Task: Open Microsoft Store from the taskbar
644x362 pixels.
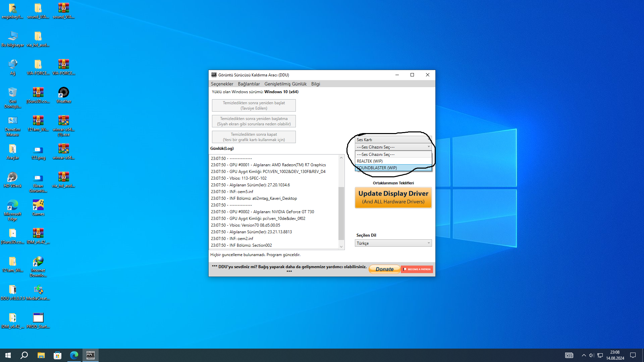Action: [x=57, y=355]
